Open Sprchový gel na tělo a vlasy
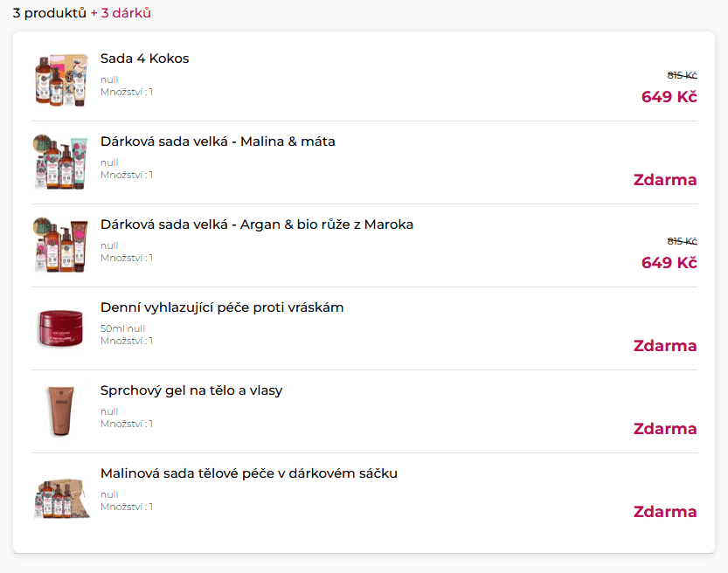 pos(191,390)
